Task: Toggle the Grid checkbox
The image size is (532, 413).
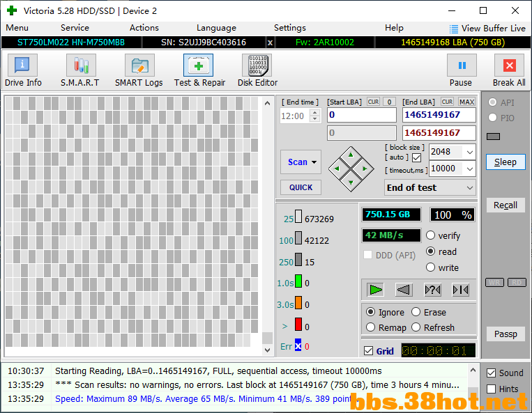Action: click(x=368, y=350)
